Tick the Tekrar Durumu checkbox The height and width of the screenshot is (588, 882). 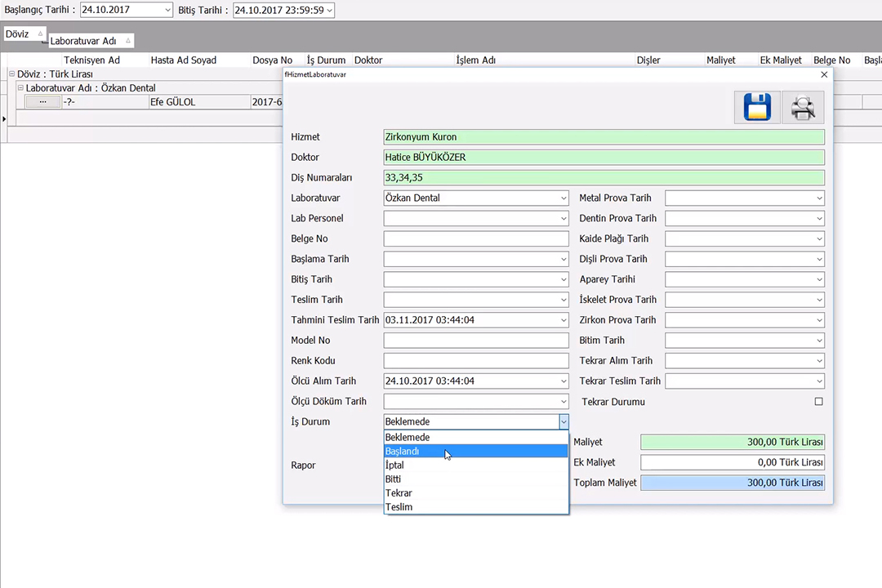818,401
